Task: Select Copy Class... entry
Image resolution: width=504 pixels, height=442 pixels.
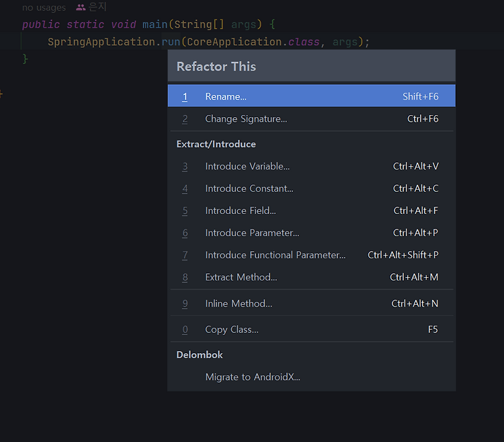Action: [311, 330]
